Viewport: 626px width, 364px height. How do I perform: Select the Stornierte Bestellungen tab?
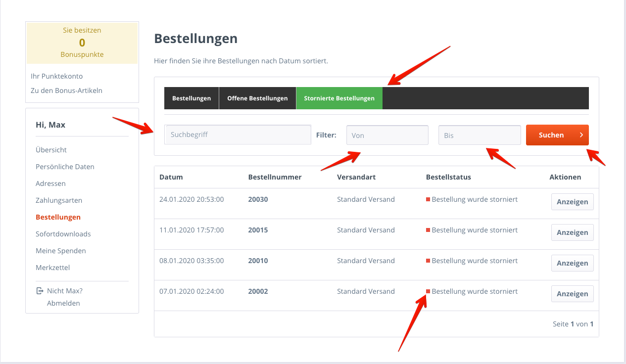point(339,98)
